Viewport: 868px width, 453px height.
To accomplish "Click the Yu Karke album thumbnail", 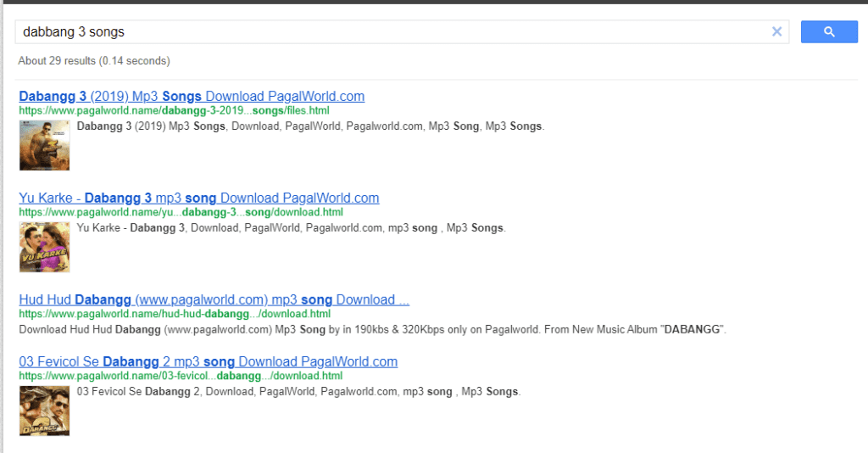I will (x=44, y=247).
